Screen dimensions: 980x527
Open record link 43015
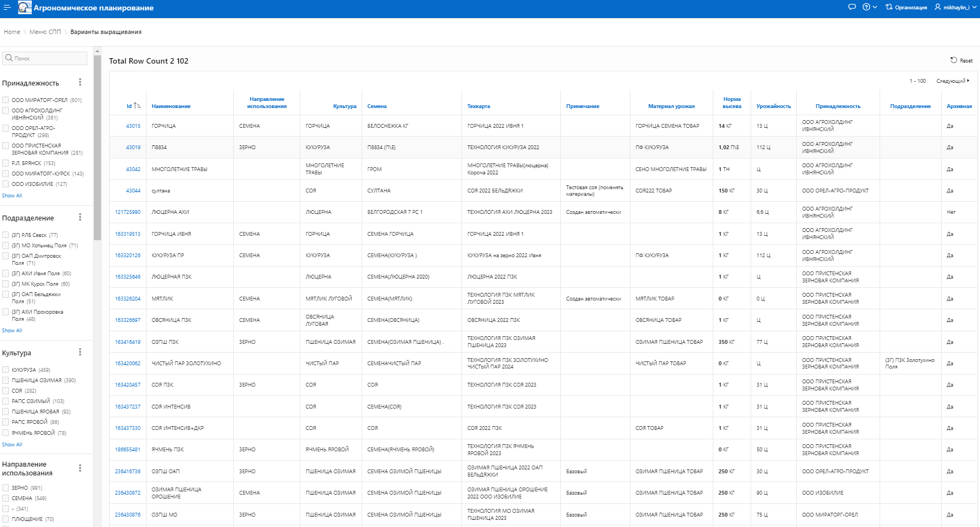click(x=133, y=126)
